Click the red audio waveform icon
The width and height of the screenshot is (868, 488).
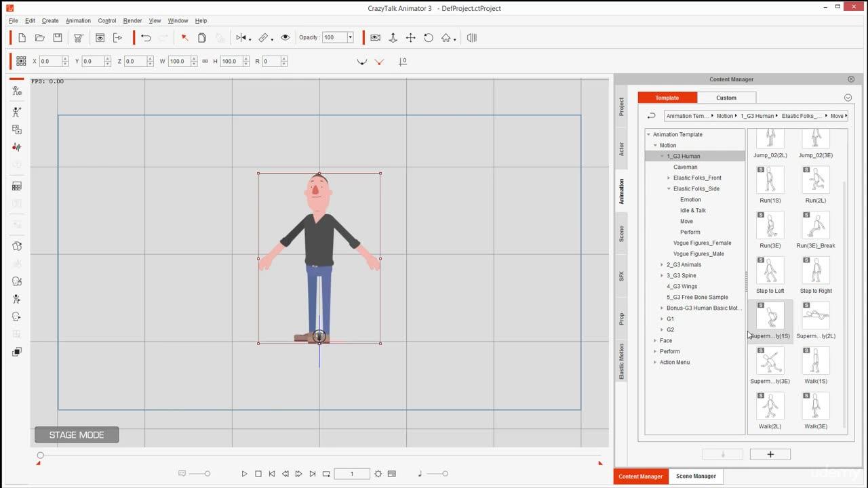click(x=17, y=147)
